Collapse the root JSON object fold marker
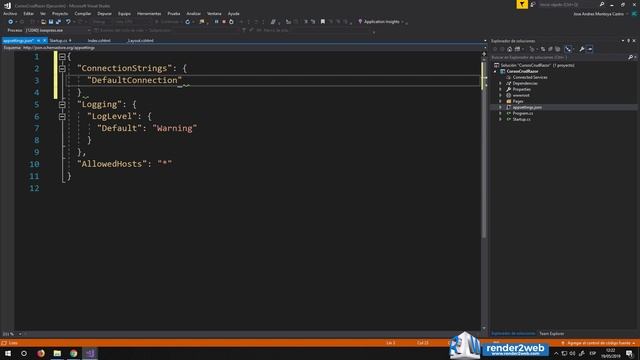This screenshot has height=360, width=640. coord(62,57)
